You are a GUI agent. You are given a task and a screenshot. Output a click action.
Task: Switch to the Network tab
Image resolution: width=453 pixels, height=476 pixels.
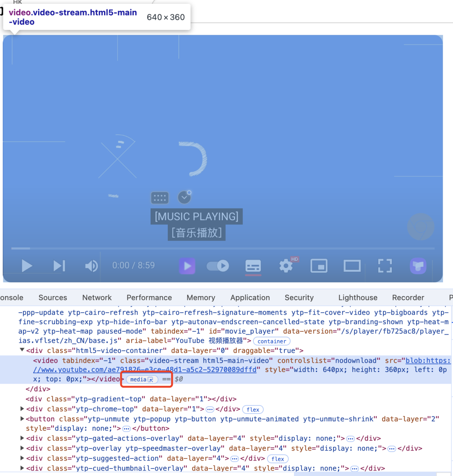(x=97, y=297)
